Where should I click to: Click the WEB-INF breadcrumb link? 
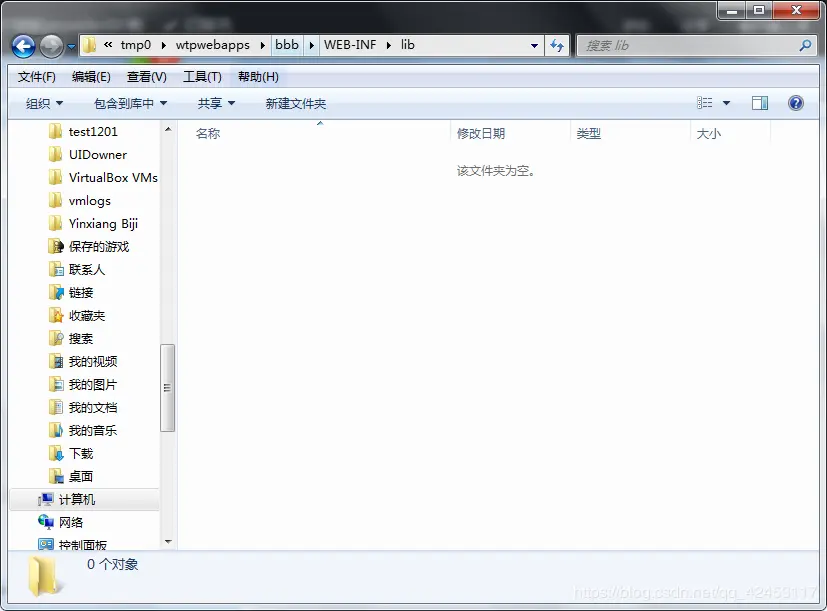pos(348,45)
